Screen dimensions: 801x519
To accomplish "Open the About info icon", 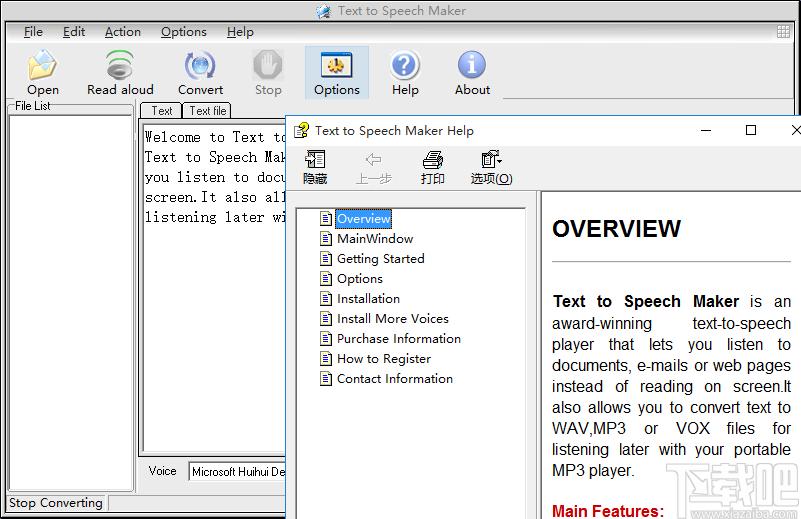I will [472, 65].
